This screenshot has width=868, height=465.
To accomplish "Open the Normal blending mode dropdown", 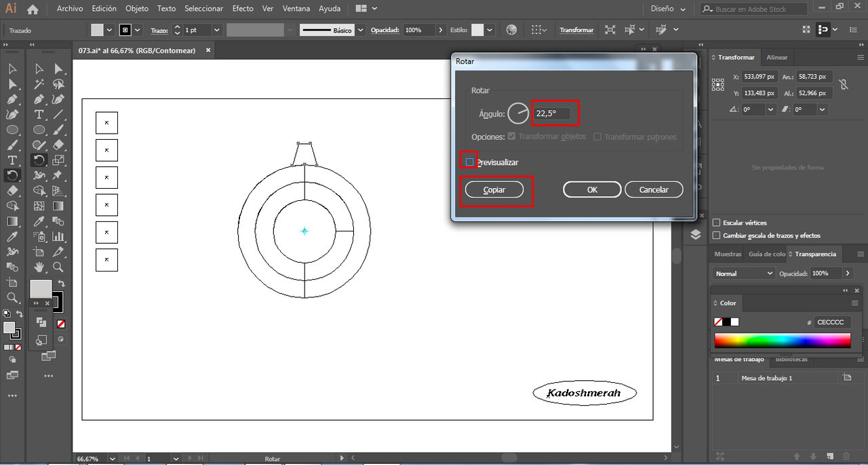I will [744, 273].
